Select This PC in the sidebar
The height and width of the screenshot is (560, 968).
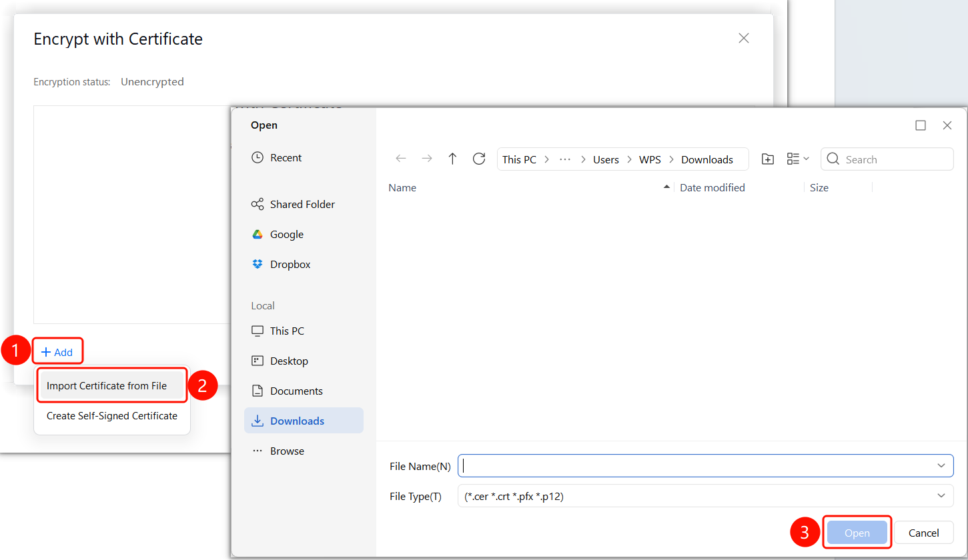pyautogui.click(x=304, y=331)
